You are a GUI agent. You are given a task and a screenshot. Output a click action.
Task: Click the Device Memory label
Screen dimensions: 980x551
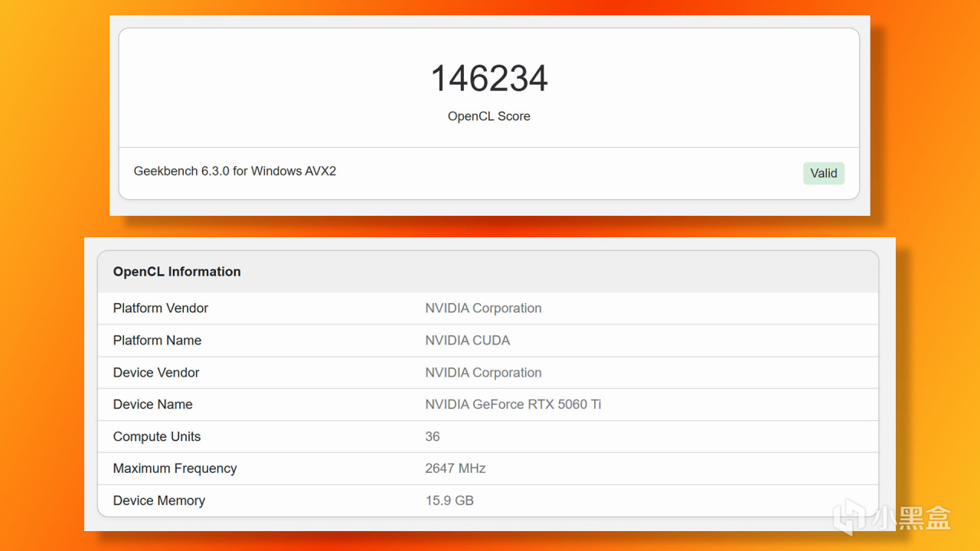point(159,500)
